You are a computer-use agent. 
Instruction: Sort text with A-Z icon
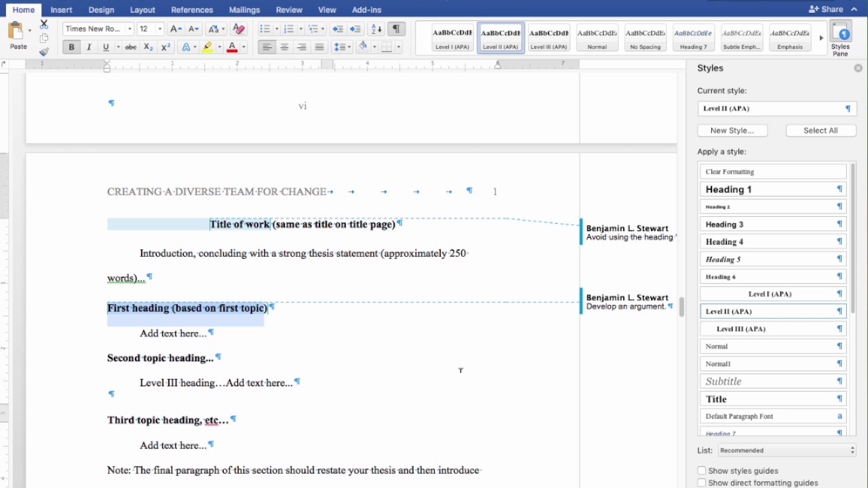377,29
